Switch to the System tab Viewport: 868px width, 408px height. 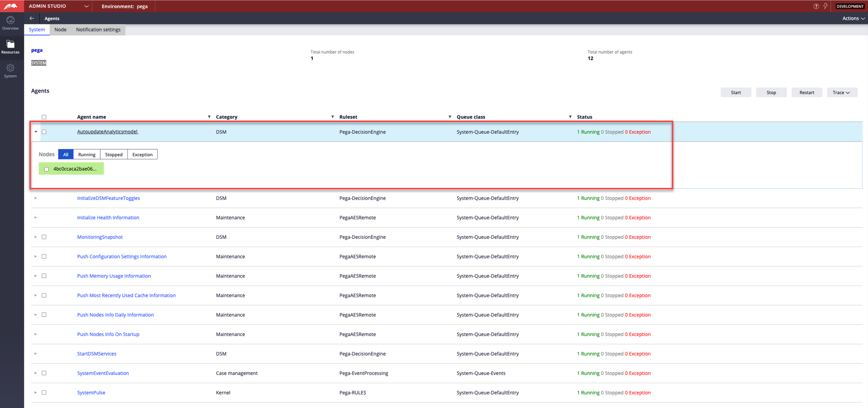(37, 29)
